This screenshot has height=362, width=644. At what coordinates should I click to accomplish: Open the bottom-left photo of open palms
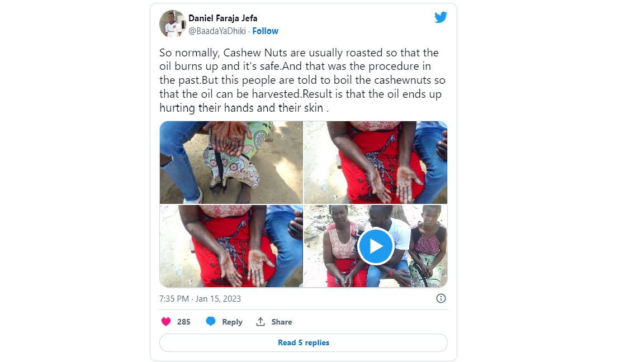point(231,246)
